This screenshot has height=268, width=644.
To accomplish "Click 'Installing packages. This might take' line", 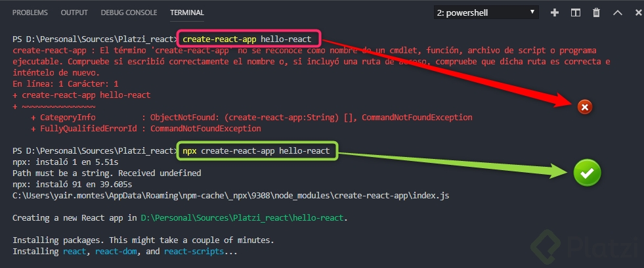I will pos(143,240).
